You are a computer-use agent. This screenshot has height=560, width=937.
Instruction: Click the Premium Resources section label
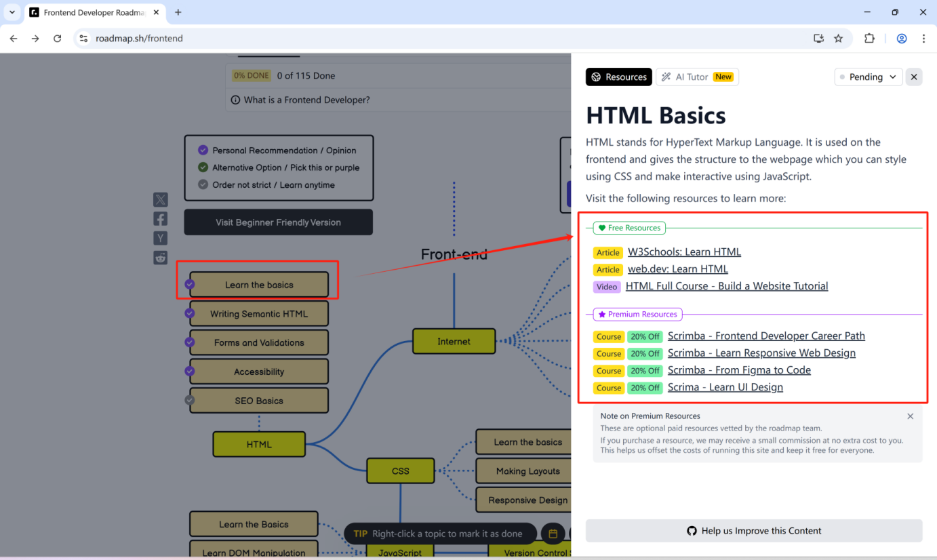[638, 314]
